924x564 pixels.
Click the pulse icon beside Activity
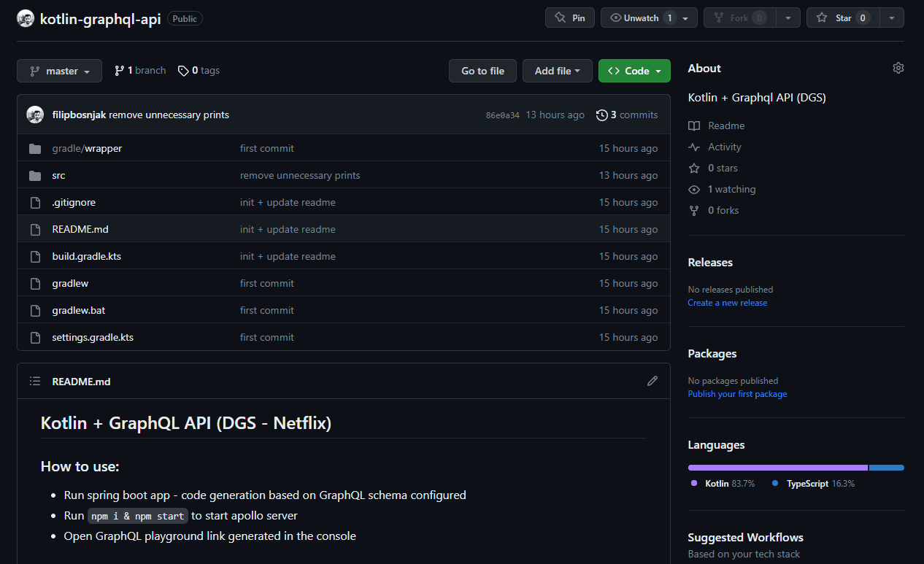coord(694,147)
